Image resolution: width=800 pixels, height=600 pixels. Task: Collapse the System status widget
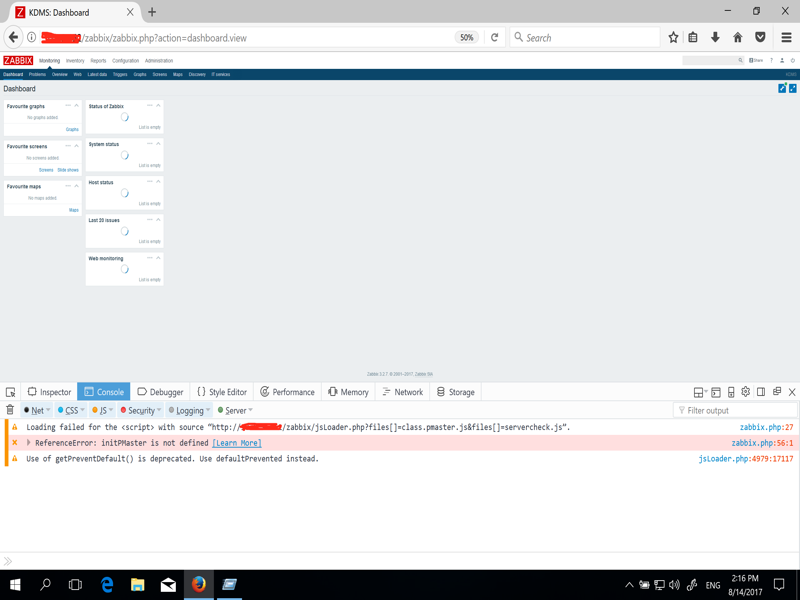point(158,144)
